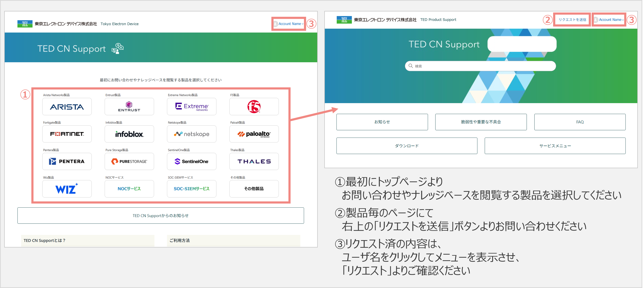This screenshot has width=644, height=288.
Task: Open the Pentera product tile
Action: coord(67,161)
